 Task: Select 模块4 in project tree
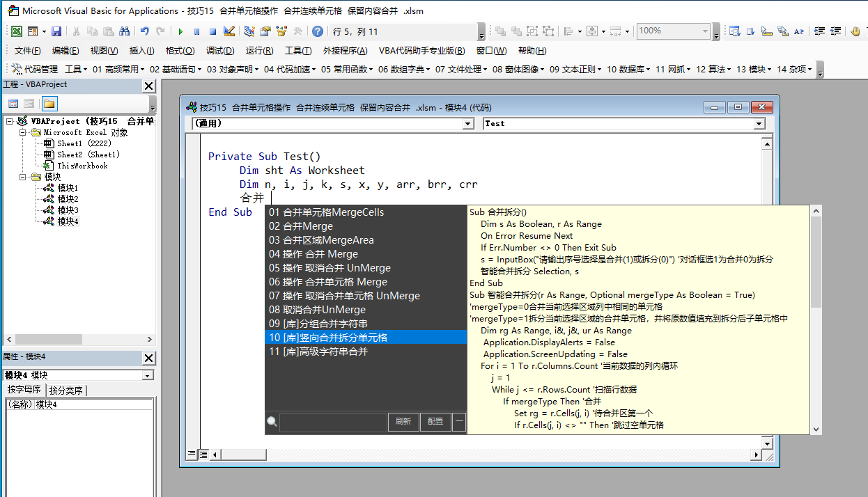68,221
